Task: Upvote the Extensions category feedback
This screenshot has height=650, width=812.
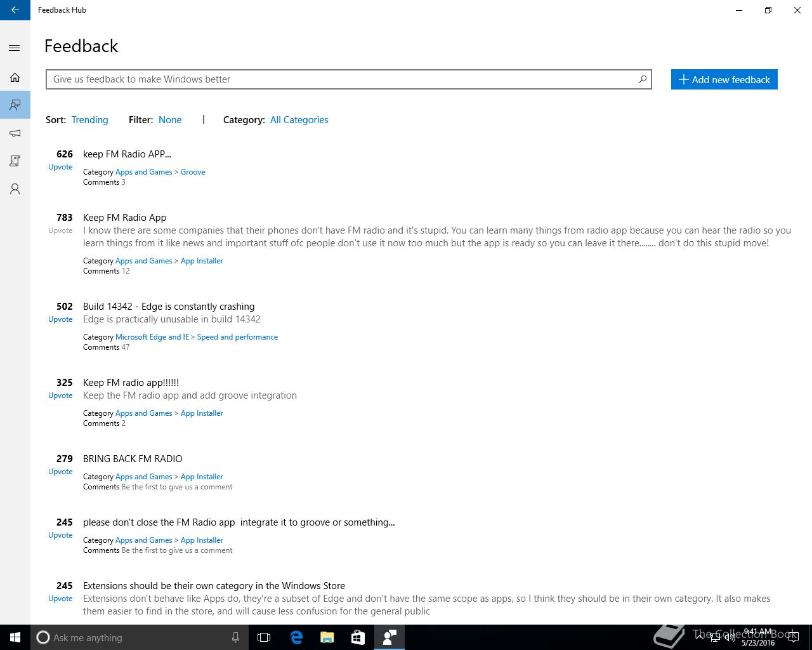Action: click(x=60, y=599)
